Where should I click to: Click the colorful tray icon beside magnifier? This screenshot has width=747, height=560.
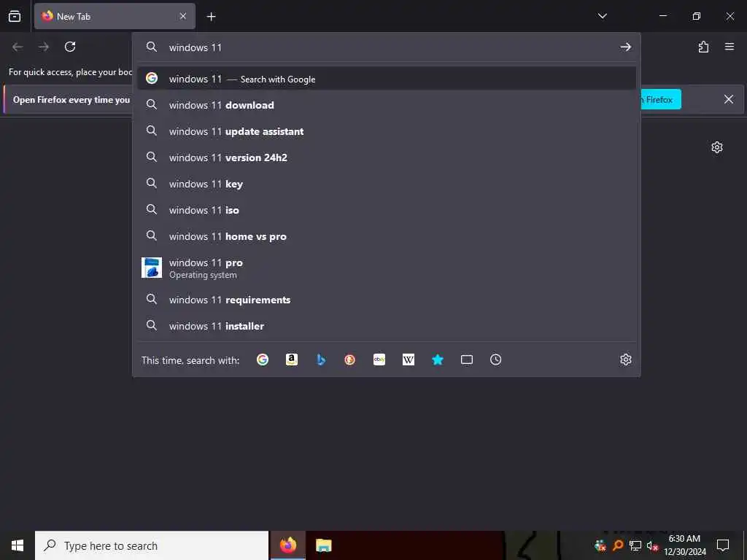[x=600, y=545]
